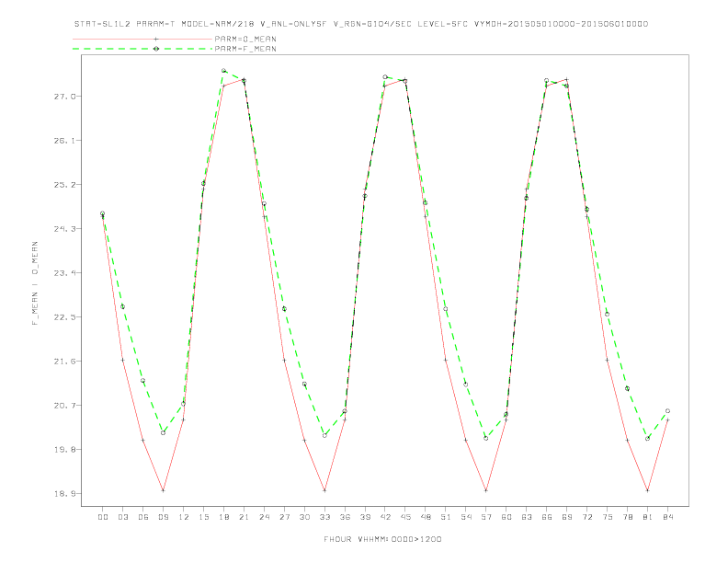Select y-axis tick label 27.0
This screenshot has width=728, height=563.
click(x=64, y=97)
